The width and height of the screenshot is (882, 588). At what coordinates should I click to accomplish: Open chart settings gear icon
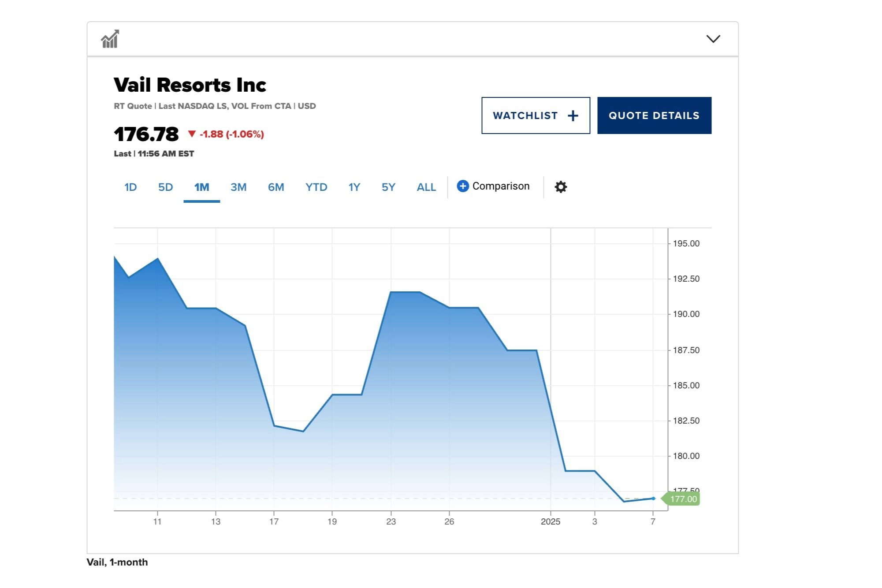[x=560, y=187]
